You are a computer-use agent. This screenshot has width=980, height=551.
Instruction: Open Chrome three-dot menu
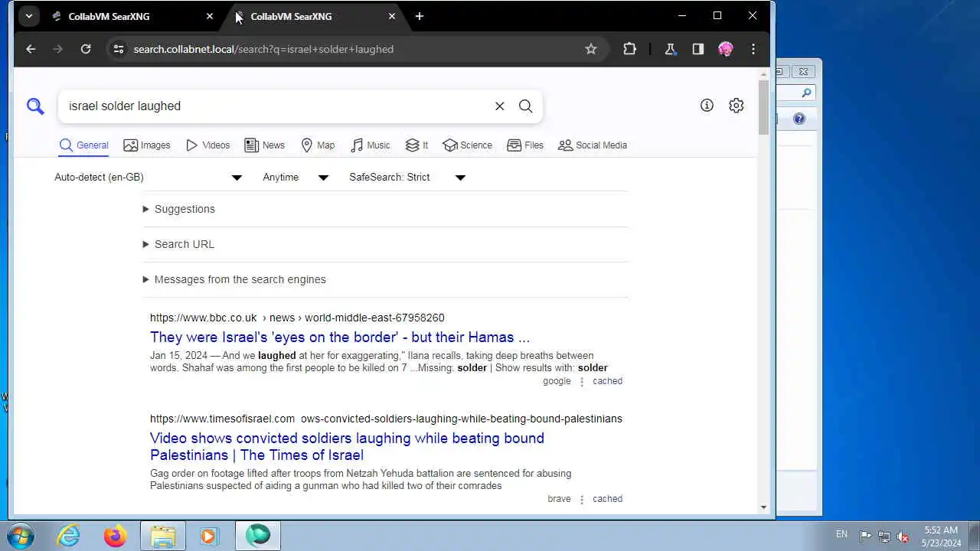(753, 49)
